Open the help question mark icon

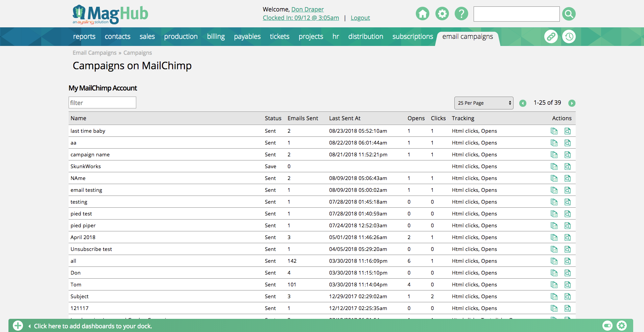[461, 14]
